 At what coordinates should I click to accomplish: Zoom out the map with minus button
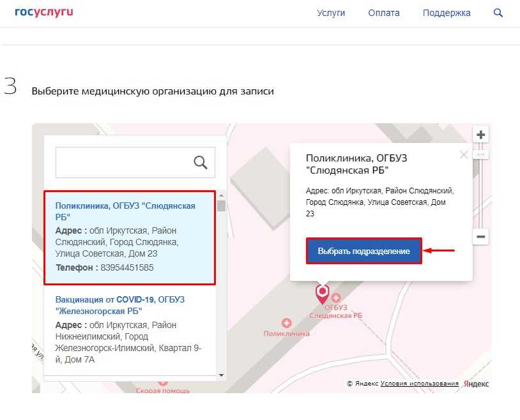tap(481, 237)
